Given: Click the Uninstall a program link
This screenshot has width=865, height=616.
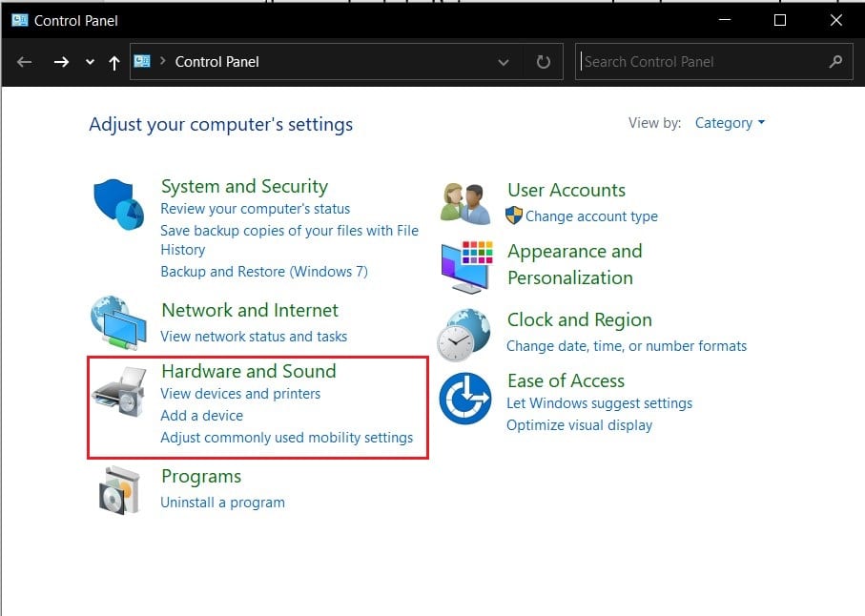Looking at the screenshot, I should [222, 503].
